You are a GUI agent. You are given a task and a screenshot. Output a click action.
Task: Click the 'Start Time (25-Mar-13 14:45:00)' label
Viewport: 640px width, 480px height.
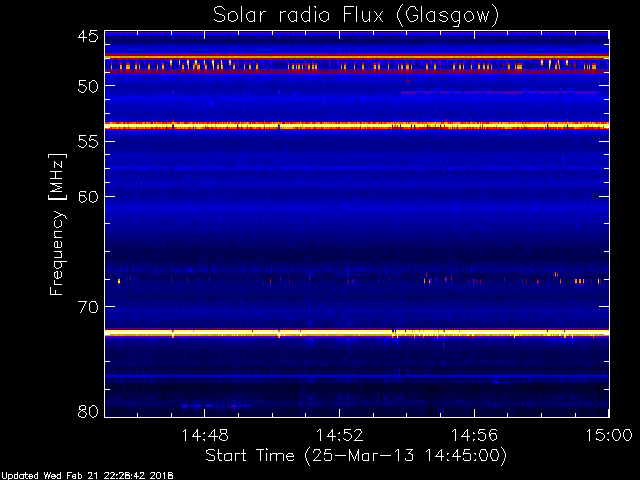tap(356, 456)
